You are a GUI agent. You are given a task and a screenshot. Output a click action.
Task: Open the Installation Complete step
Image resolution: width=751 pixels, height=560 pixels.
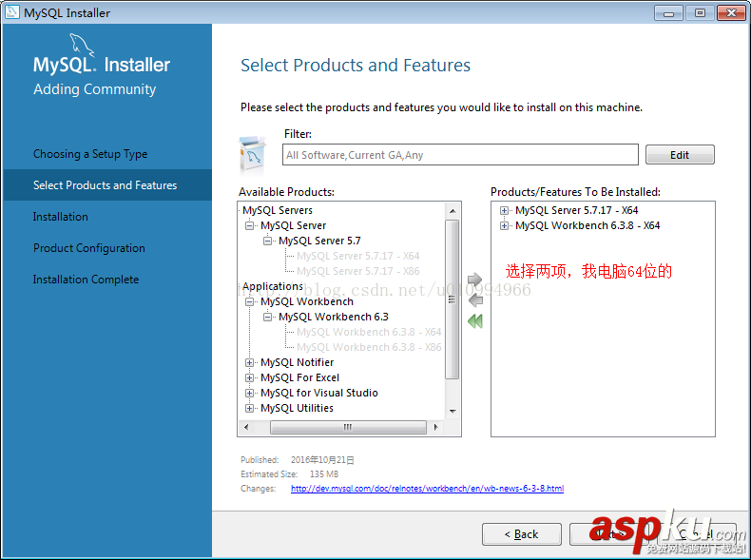point(86,280)
